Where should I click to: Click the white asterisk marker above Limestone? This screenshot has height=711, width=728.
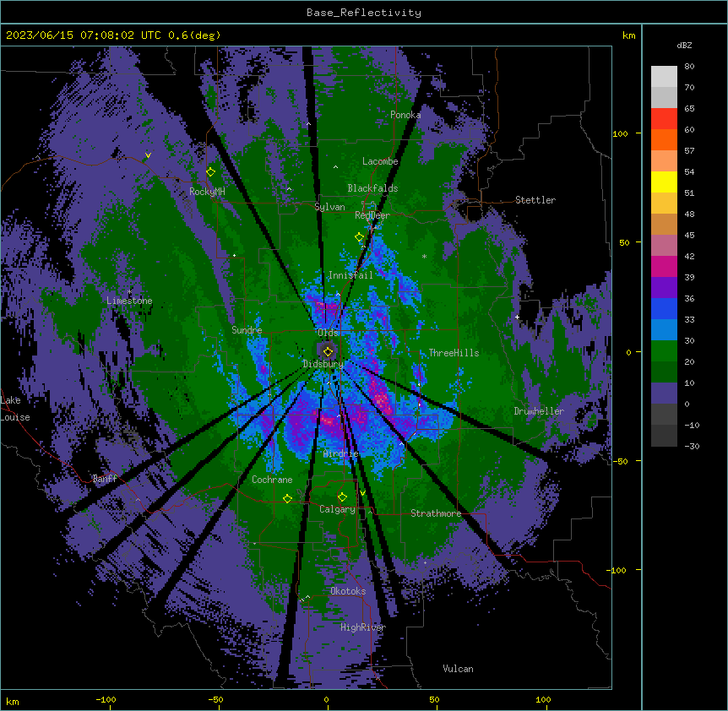click(x=129, y=292)
